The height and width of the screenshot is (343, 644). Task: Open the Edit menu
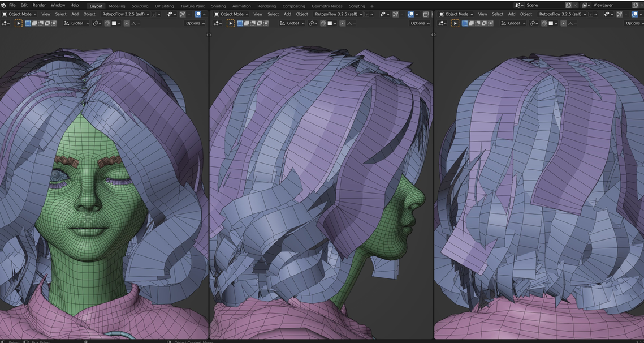[24, 5]
